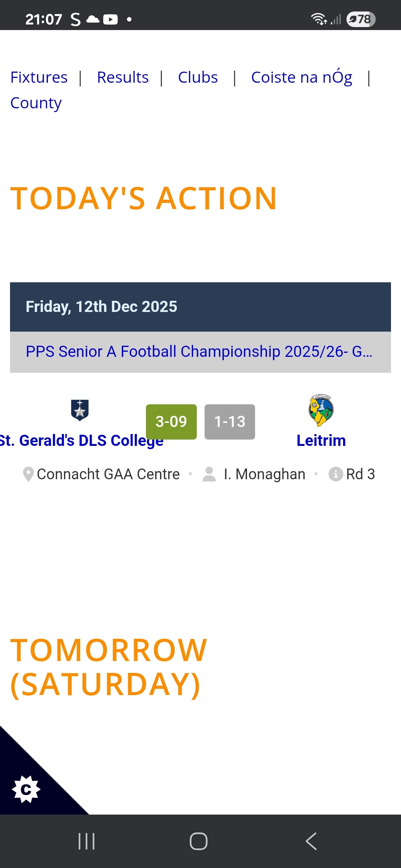Open the Leitrim team link
401x868 pixels.
click(x=321, y=441)
